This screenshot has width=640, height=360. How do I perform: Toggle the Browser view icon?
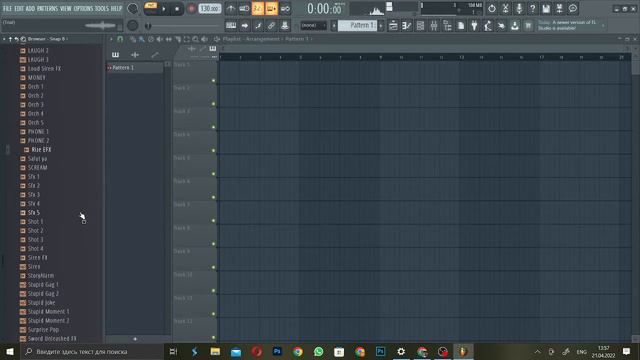[447, 26]
